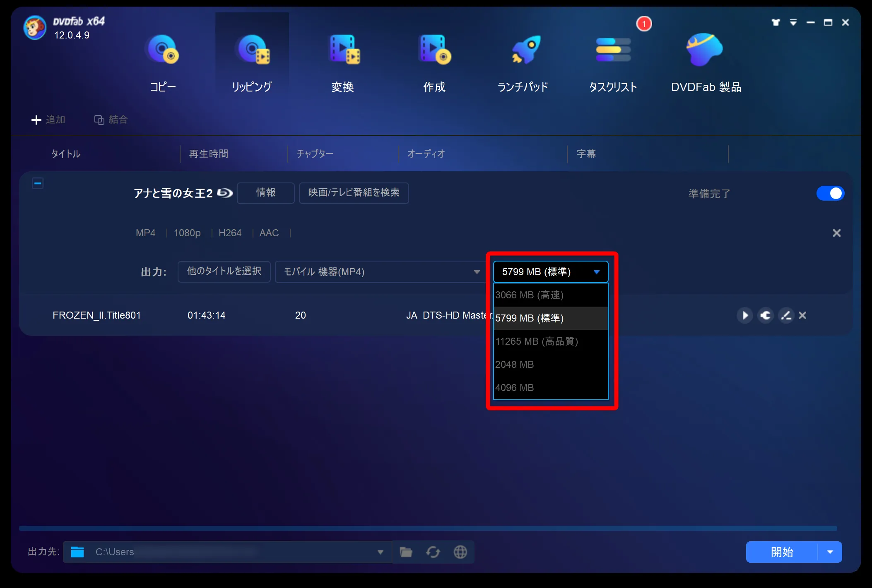Toggle the 準備完了 enable switch off
This screenshot has width=872, height=588.
[x=830, y=193]
